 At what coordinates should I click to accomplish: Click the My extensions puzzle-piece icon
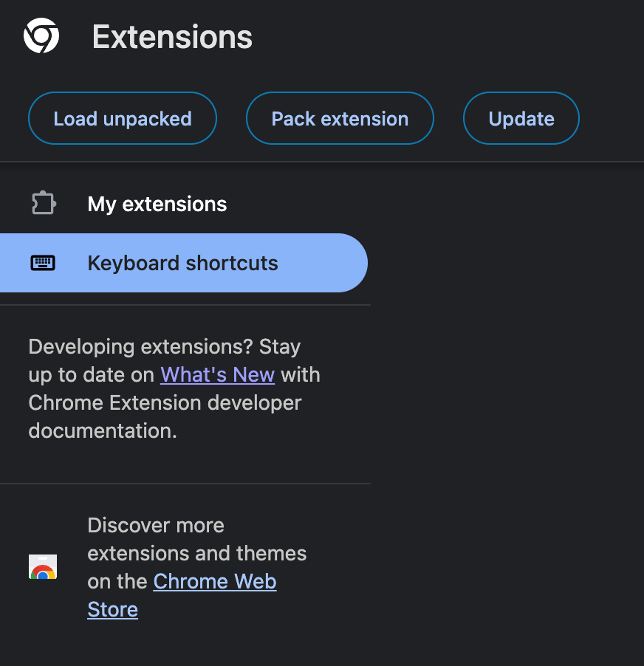point(44,204)
